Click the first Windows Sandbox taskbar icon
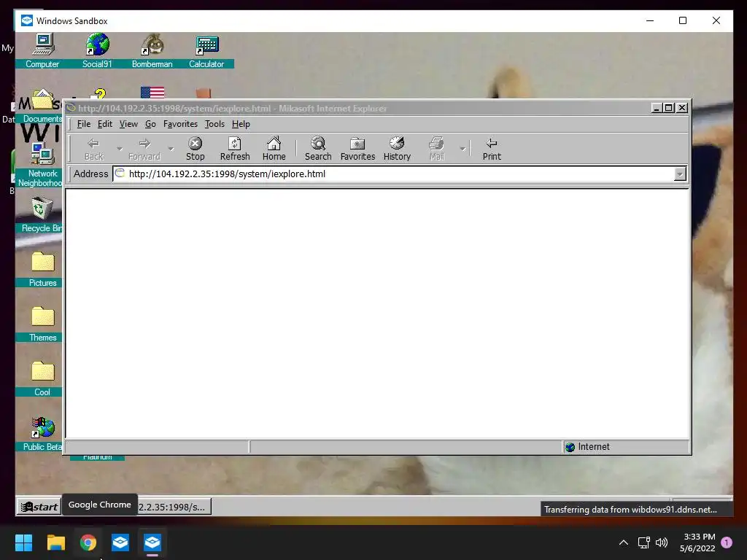 point(120,542)
